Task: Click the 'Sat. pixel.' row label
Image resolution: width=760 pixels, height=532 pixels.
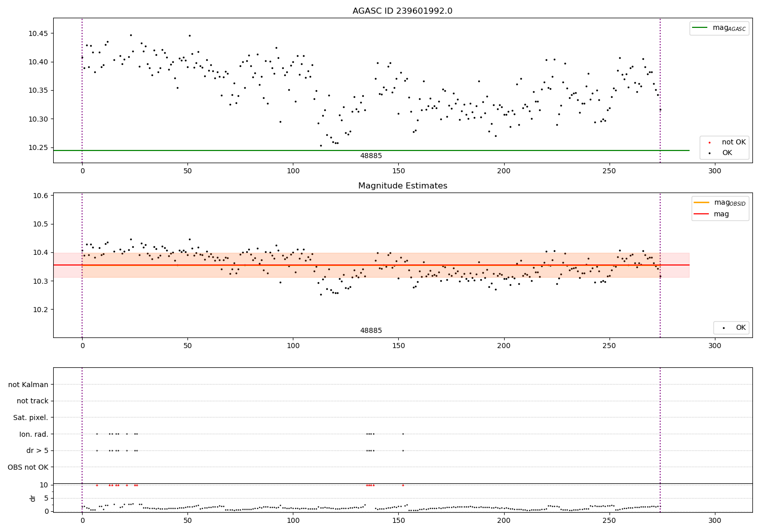Action: pyautogui.click(x=31, y=418)
